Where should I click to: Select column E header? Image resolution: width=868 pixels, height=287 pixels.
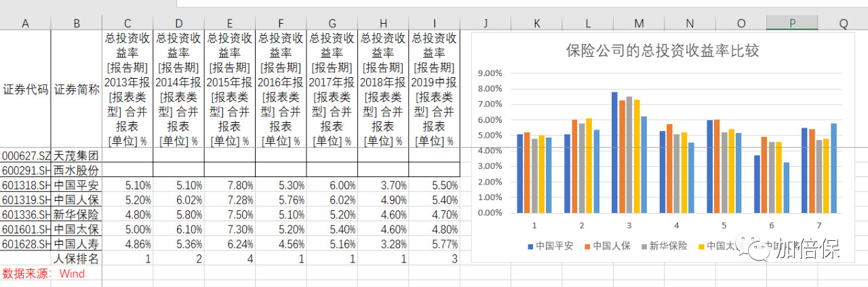click(x=230, y=23)
